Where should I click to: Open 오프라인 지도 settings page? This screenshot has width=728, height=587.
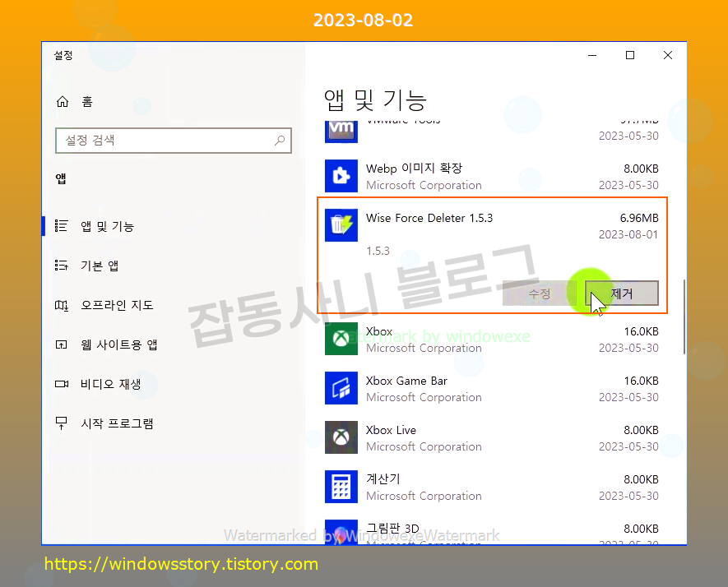117,305
